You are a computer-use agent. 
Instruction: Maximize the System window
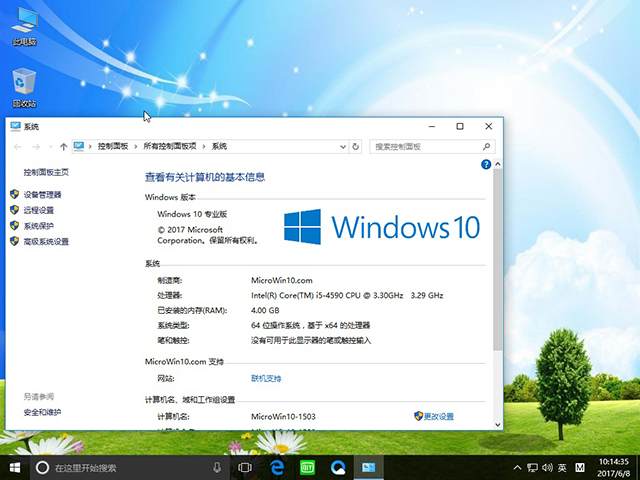[460, 127]
